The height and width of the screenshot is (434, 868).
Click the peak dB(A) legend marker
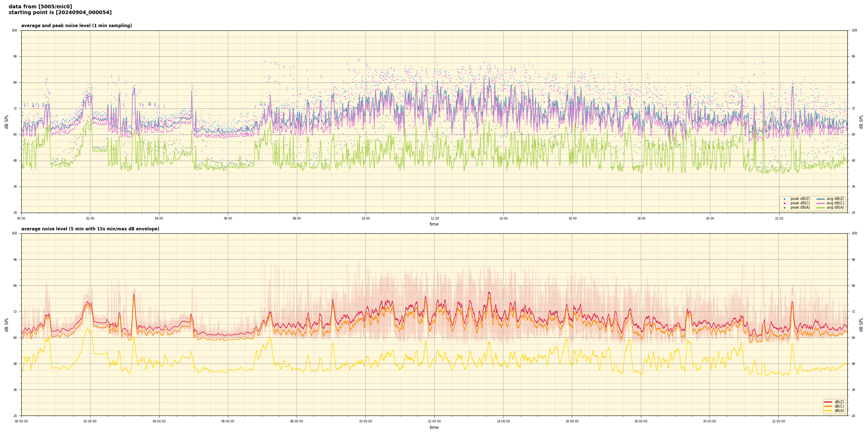coord(784,208)
